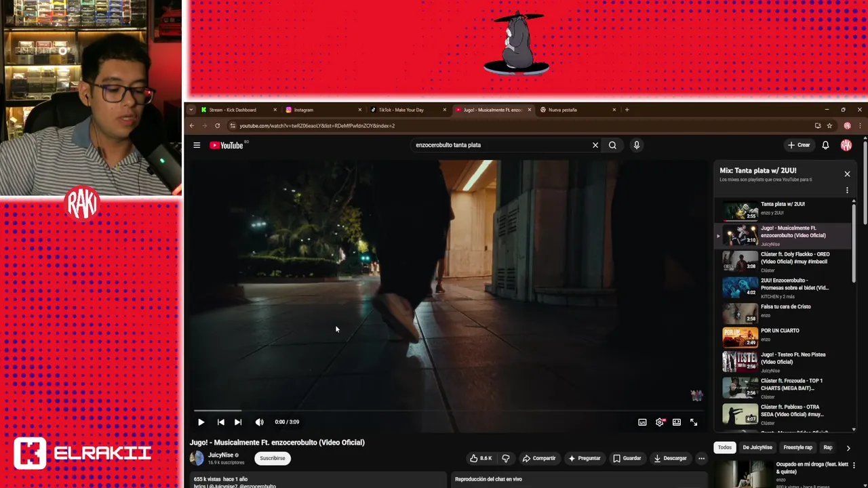The image size is (868, 488).
Task: Close the Mix Tanta plata playlist panel
Action: click(x=847, y=174)
